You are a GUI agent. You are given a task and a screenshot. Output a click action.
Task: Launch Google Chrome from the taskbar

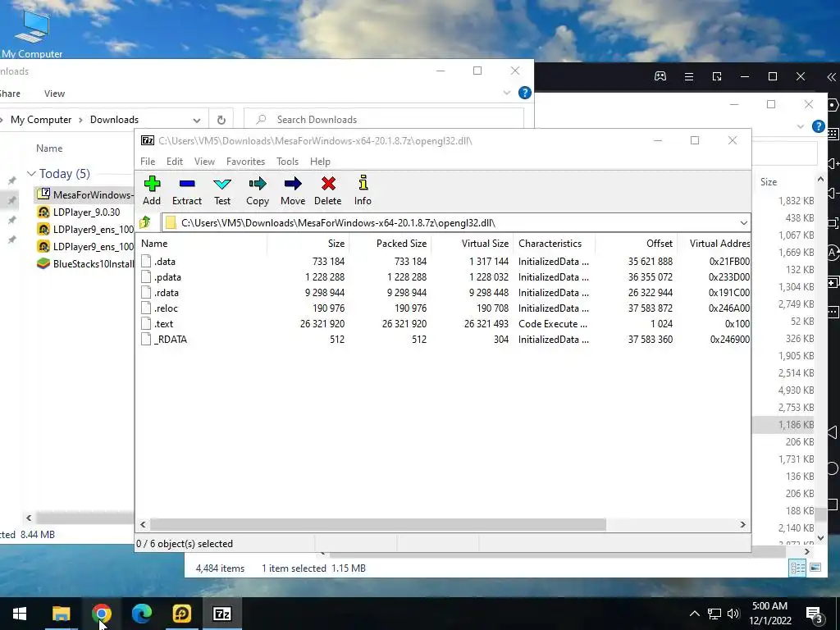coord(101,614)
